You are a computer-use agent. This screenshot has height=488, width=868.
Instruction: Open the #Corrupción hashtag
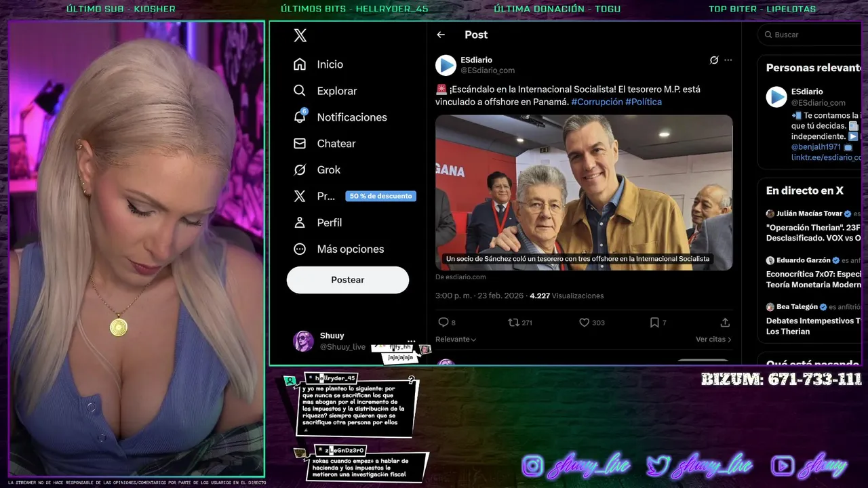click(597, 102)
